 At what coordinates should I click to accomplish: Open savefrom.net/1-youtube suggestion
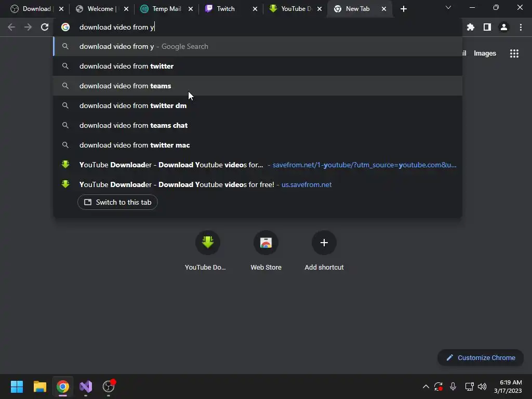[x=258, y=165]
